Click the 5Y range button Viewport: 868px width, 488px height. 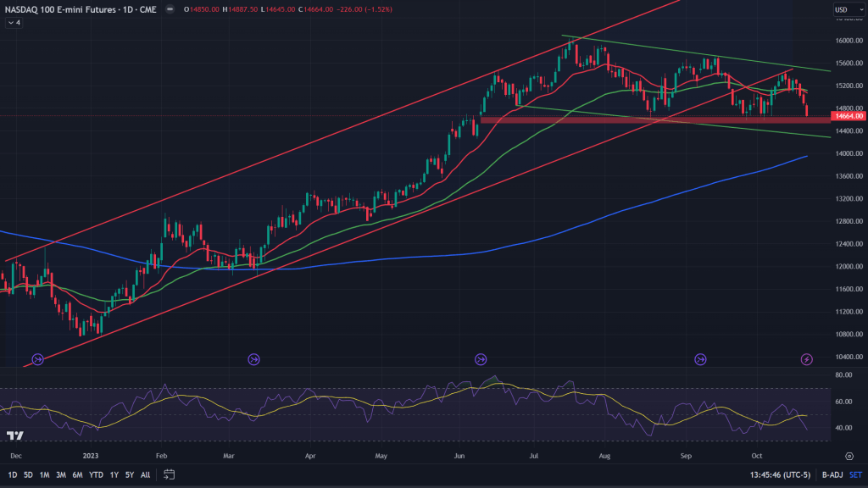[x=129, y=474]
